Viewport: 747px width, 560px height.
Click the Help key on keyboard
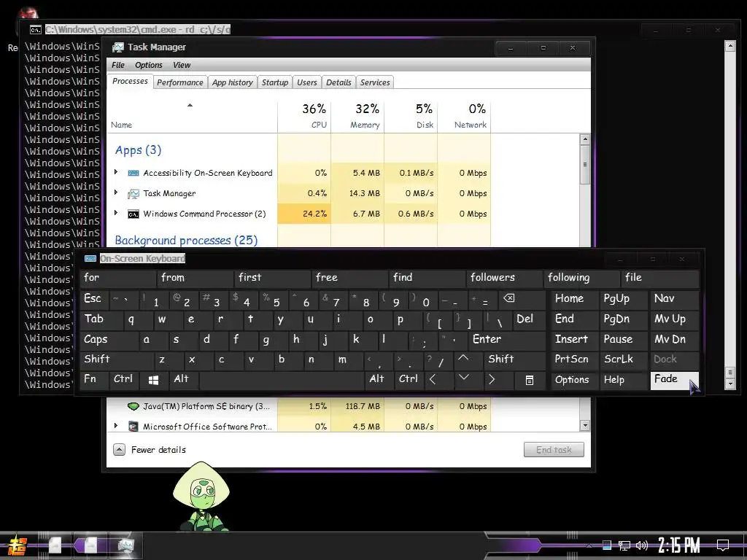click(624, 380)
